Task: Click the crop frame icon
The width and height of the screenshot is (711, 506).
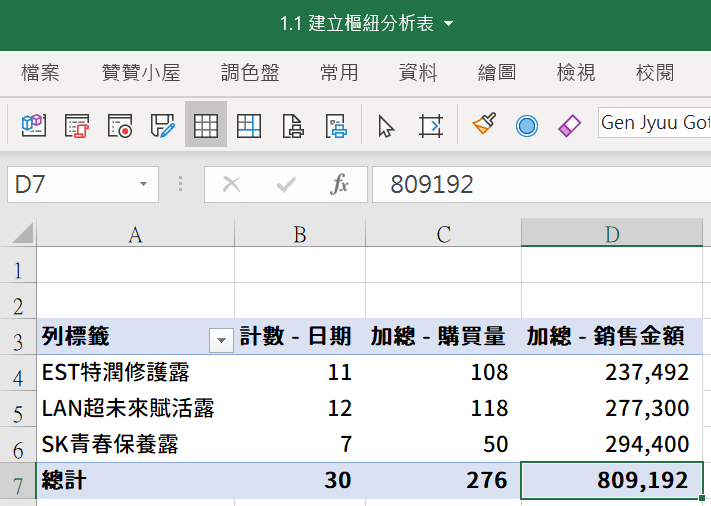Action: click(430, 126)
